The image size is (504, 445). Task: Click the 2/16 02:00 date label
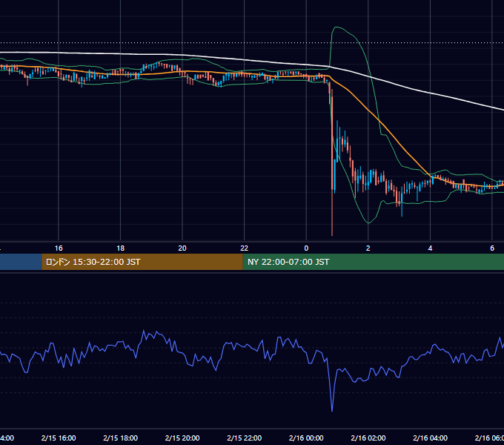coord(368,438)
